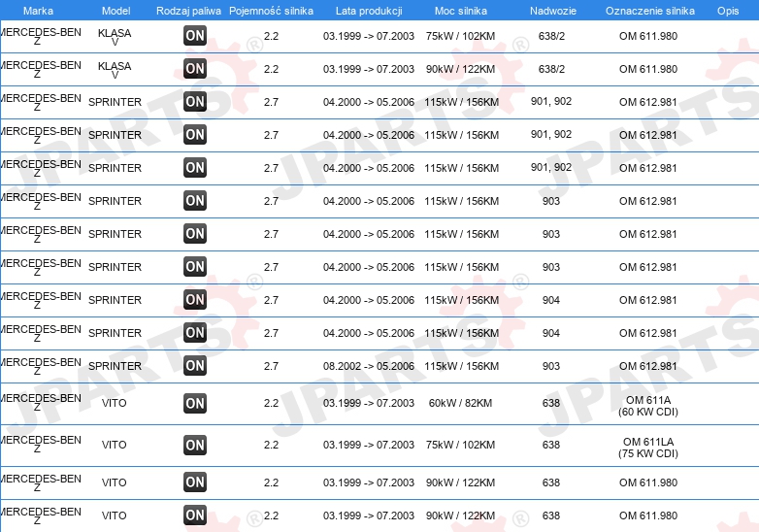Select the 'OM 611A (60 KW CDI)' engine code
This screenshot has width=759, height=532.
point(648,406)
